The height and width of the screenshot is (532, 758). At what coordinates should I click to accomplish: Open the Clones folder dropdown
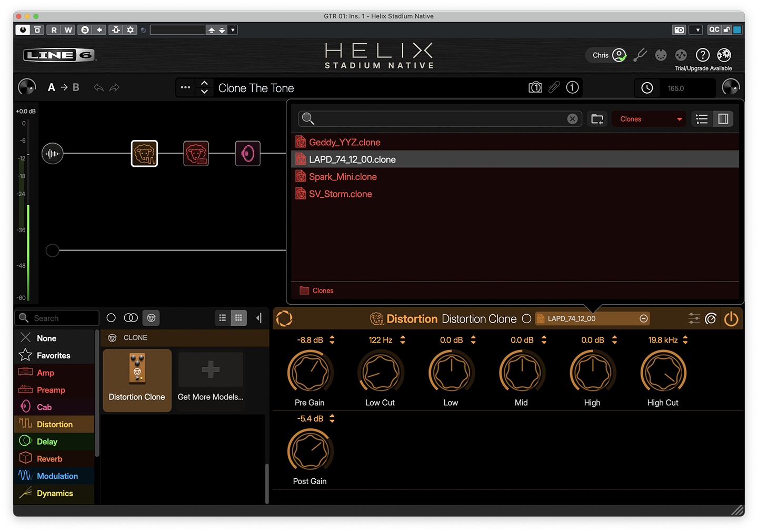point(650,119)
